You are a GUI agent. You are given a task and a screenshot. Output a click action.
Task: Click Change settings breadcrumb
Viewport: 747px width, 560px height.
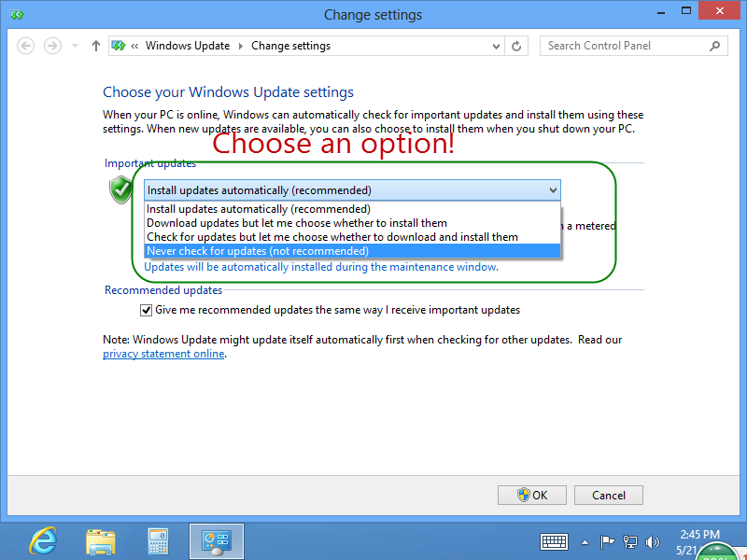pos(290,46)
